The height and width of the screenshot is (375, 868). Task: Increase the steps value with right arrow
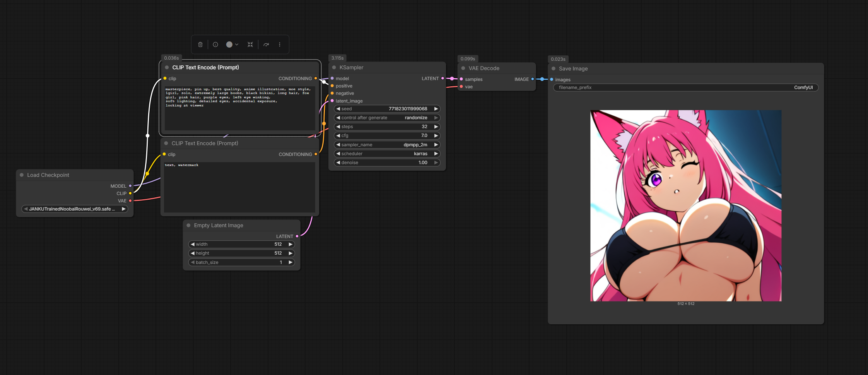coord(436,127)
